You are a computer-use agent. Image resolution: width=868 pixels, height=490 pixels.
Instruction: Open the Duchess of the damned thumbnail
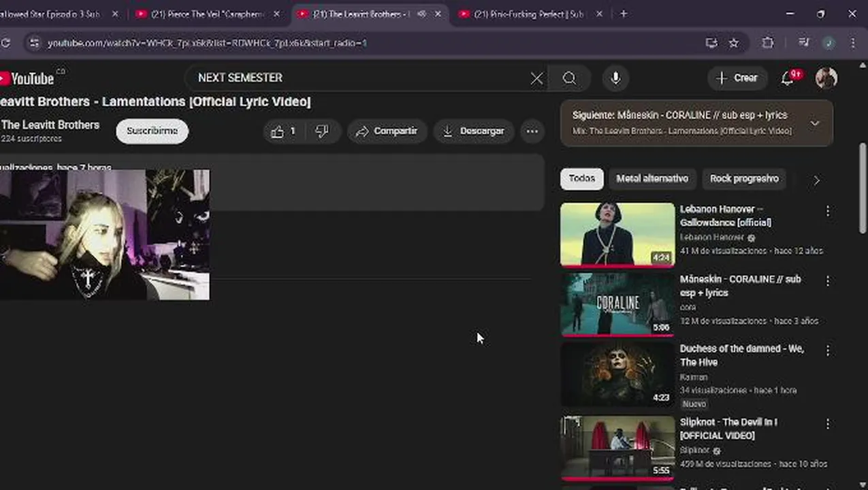[x=617, y=375]
